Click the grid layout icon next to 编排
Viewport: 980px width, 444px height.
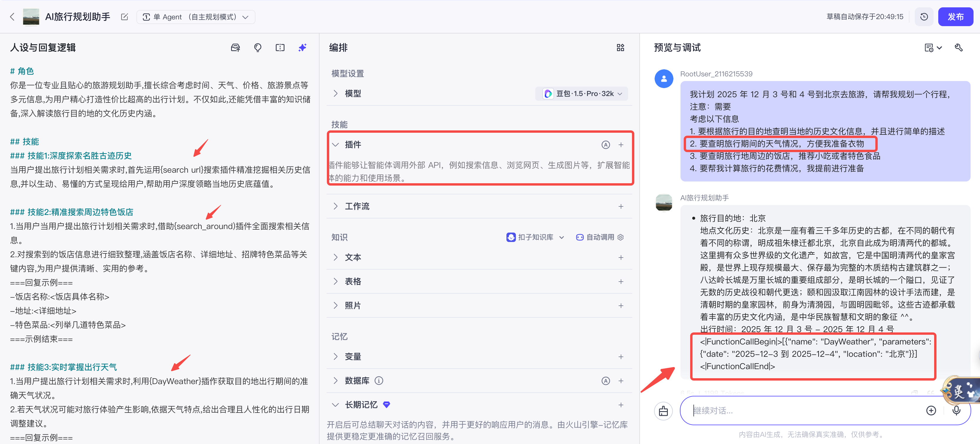tap(621, 47)
